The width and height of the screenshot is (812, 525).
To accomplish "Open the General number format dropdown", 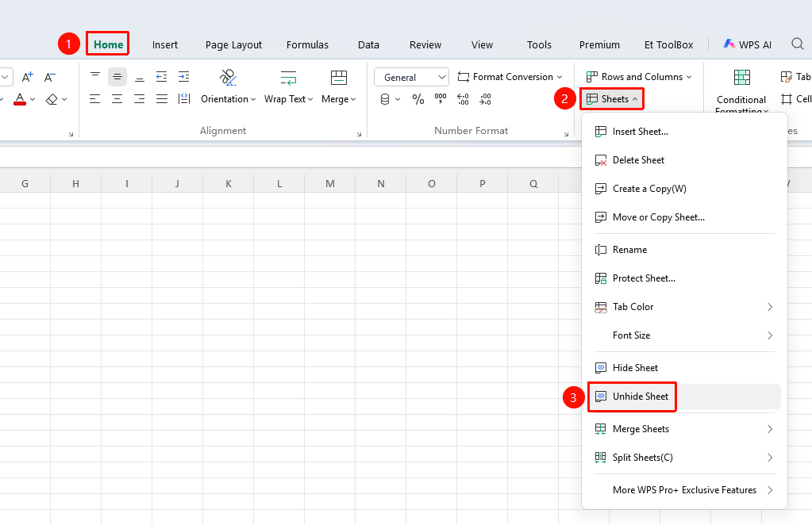I will (x=411, y=77).
